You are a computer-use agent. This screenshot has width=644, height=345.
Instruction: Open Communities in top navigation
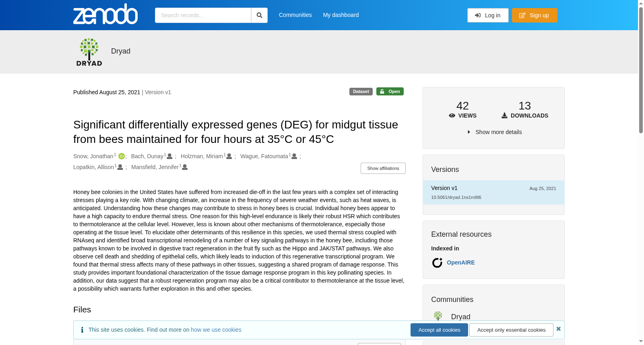[x=295, y=15]
